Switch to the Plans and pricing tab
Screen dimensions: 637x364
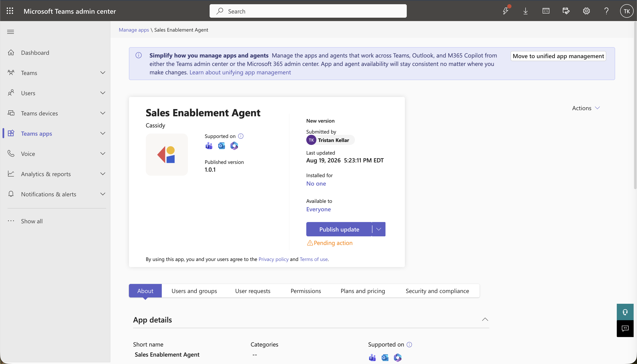(x=363, y=291)
